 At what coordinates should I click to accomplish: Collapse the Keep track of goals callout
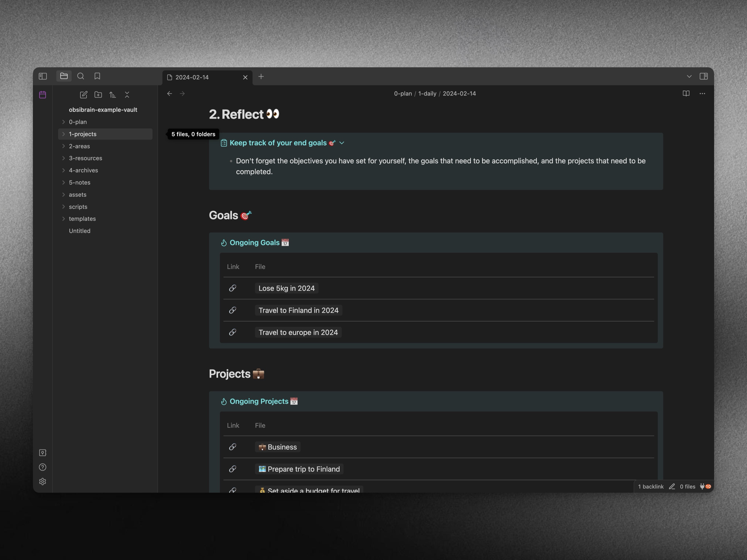(342, 143)
